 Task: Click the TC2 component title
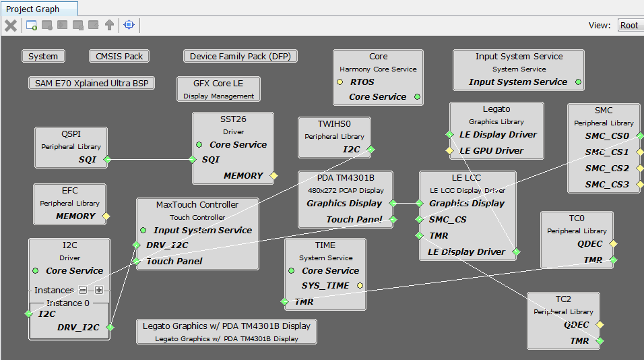click(x=563, y=299)
